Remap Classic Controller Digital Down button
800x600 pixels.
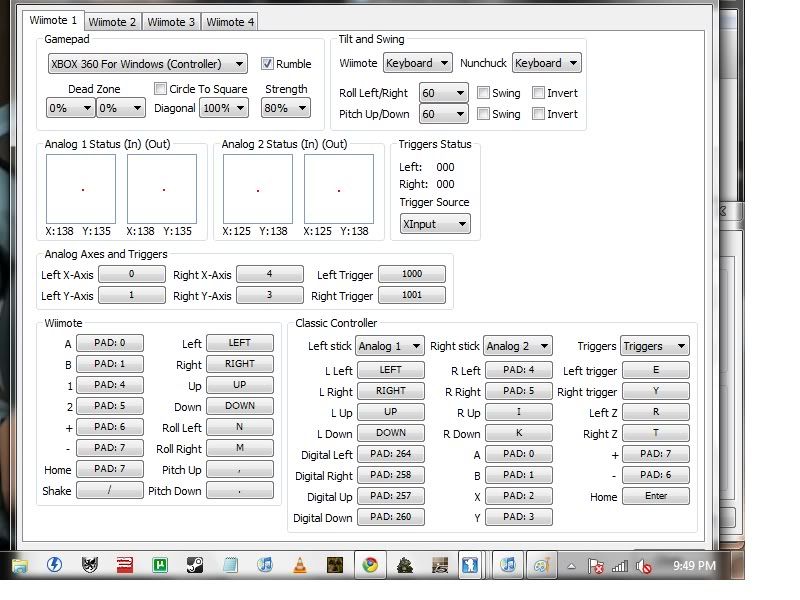[391, 517]
